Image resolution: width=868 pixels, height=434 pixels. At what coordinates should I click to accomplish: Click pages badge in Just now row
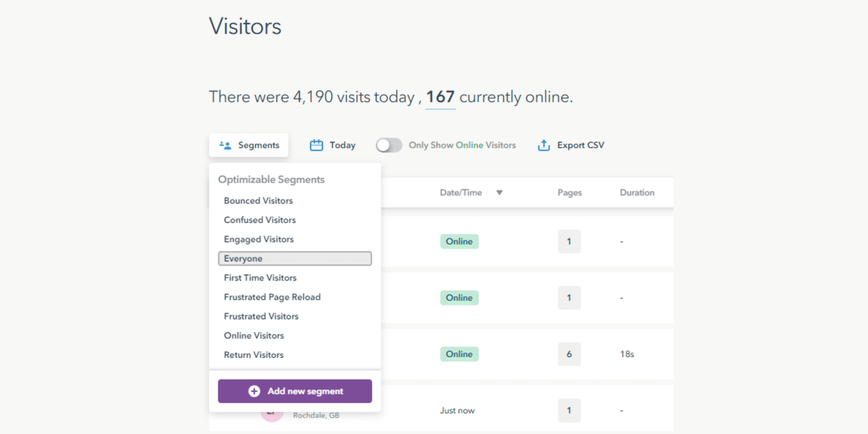tap(569, 410)
